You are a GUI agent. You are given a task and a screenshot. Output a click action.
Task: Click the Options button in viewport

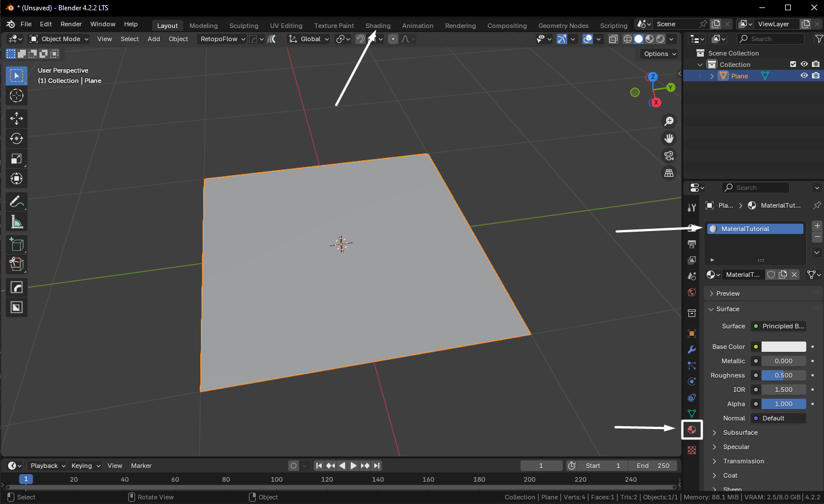[x=660, y=54]
